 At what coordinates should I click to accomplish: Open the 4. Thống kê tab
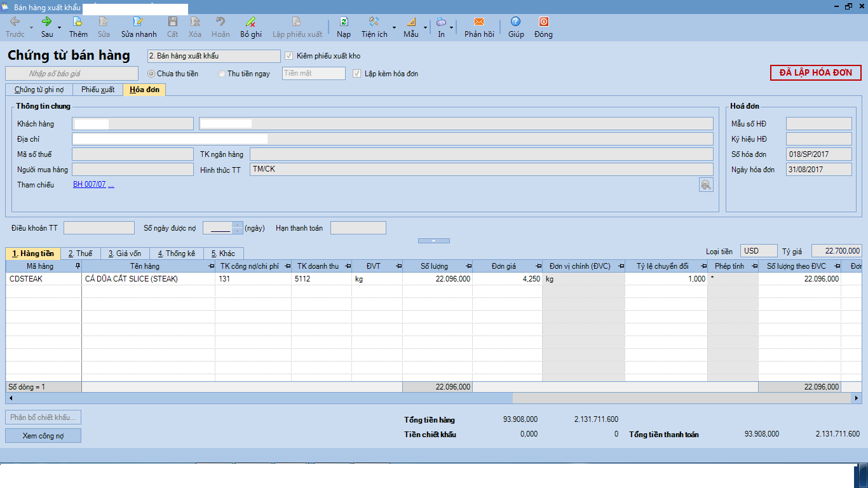click(177, 254)
